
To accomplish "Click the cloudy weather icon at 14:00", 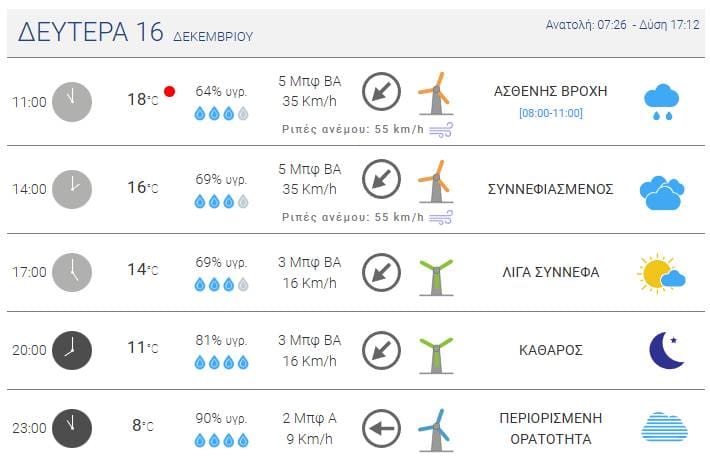I will coord(662,193).
